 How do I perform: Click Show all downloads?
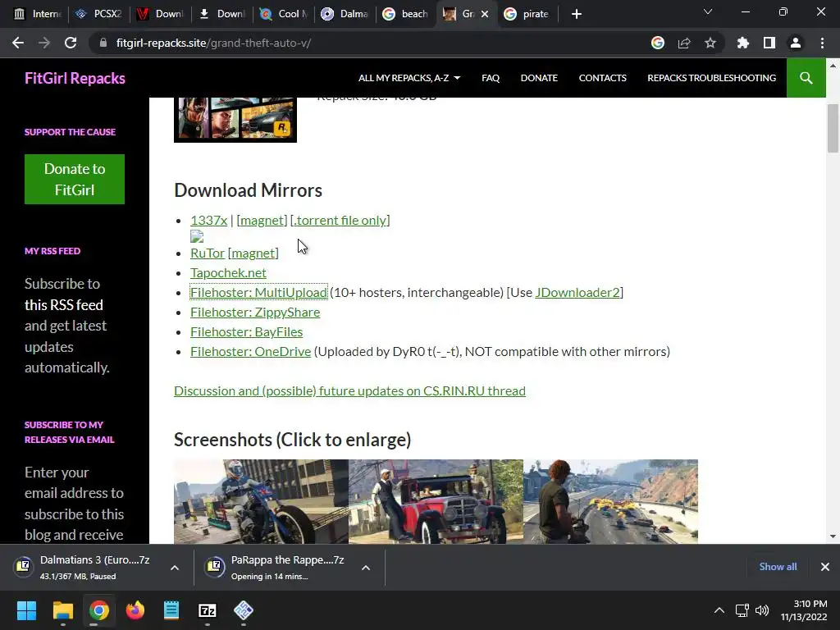click(778, 567)
